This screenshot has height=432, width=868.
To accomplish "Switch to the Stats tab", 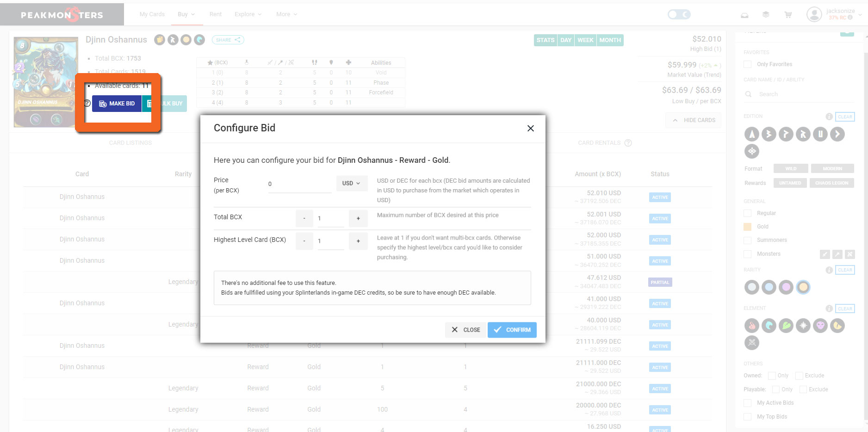I will [546, 40].
